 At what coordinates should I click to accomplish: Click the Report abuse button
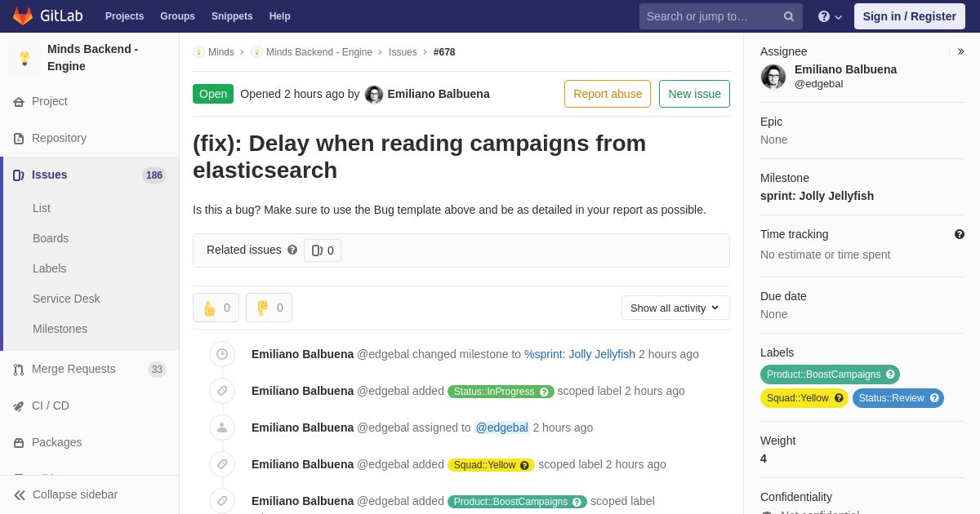pos(608,94)
